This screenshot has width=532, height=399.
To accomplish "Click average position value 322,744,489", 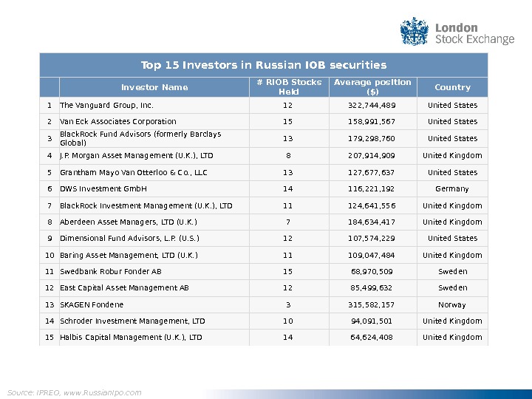I will tap(372, 105).
